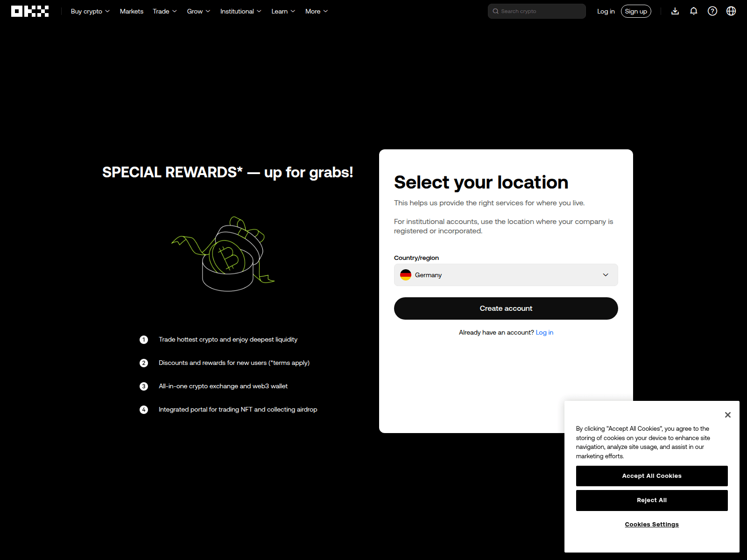Click the Germany flag icon
Screen dimensions: 747x560
click(406, 275)
